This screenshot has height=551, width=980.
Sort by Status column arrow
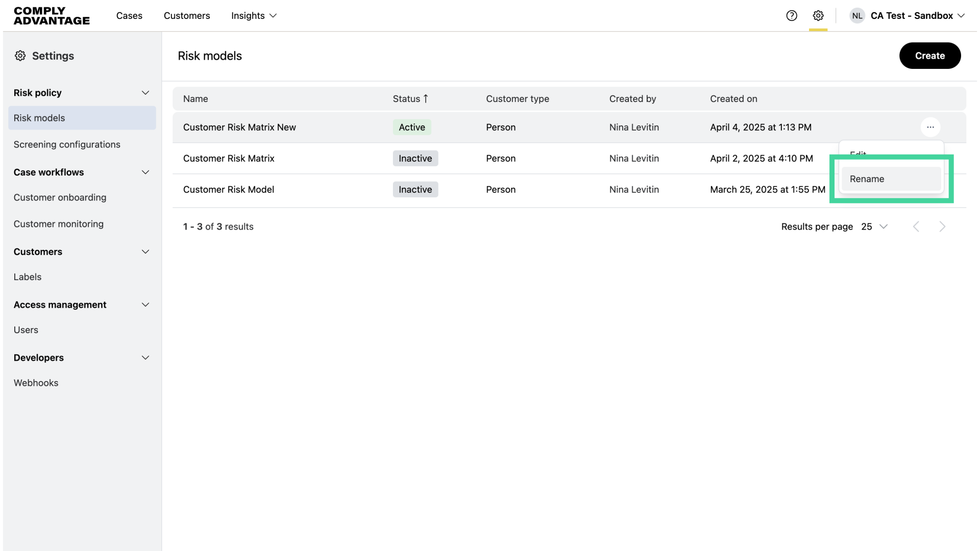coord(426,98)
